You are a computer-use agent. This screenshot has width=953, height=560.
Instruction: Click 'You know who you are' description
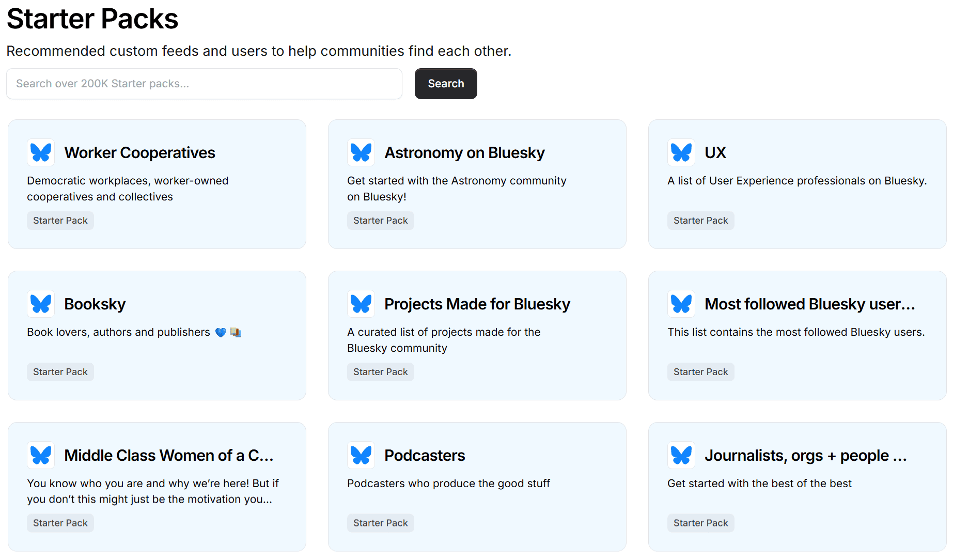153,491
